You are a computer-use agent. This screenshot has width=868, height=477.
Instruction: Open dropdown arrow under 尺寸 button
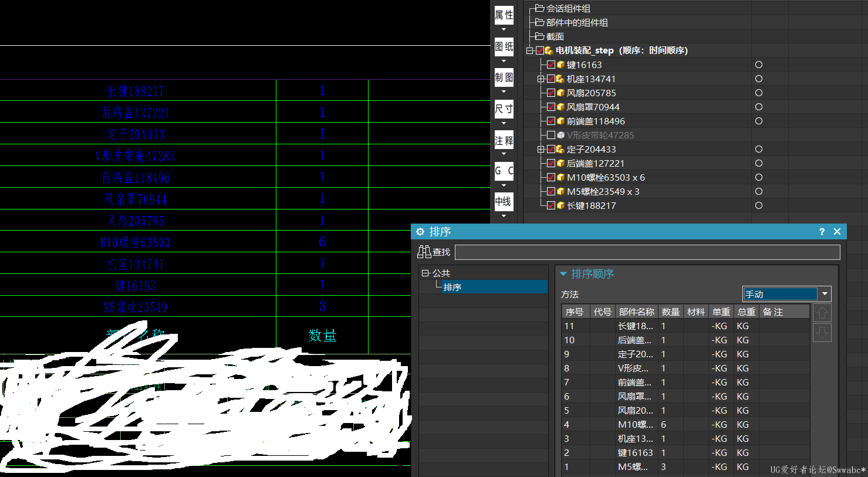click(x=504, y=123)
